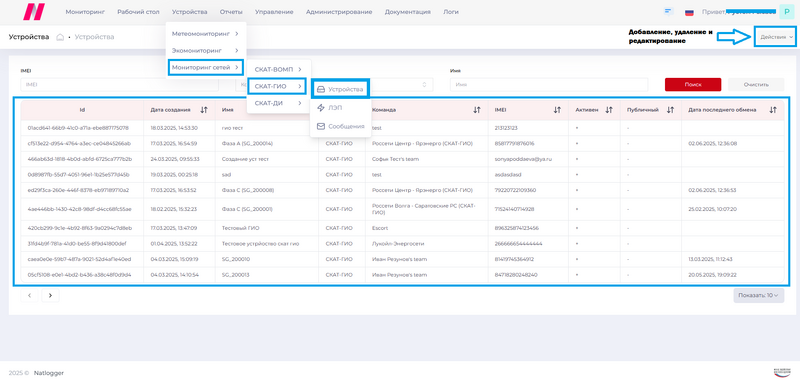Click team cell 'Escort'
This screenshot has width=800, height=383.
click(x=380, y=228)
